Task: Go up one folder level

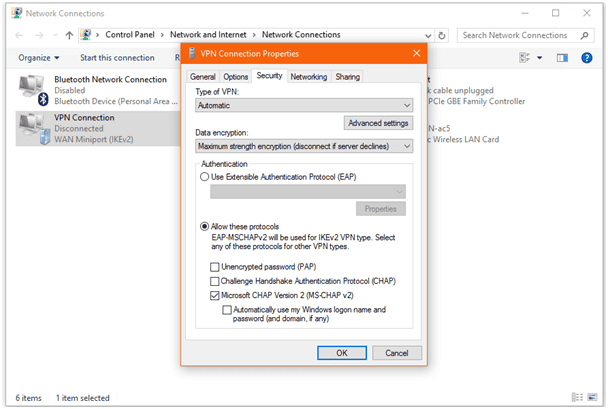Action: (69, 35)
